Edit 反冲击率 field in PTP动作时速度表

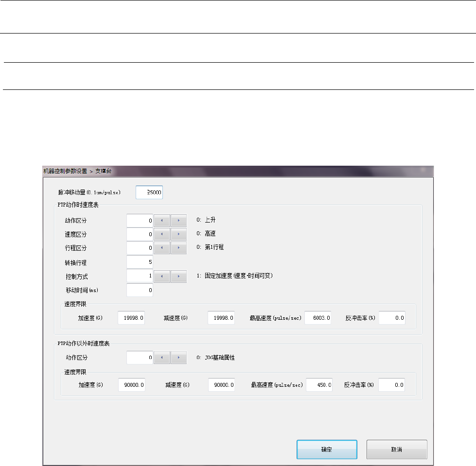tap(392, 318)
